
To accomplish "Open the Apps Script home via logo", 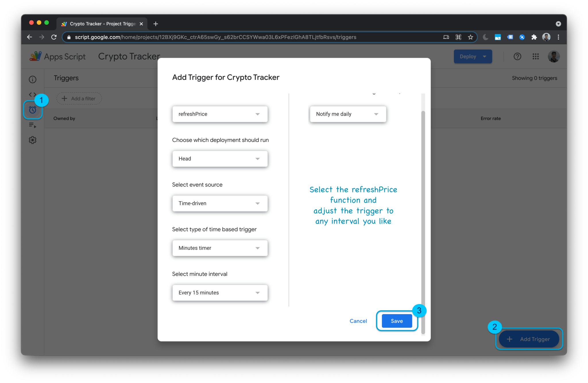I will click(35, 56).
